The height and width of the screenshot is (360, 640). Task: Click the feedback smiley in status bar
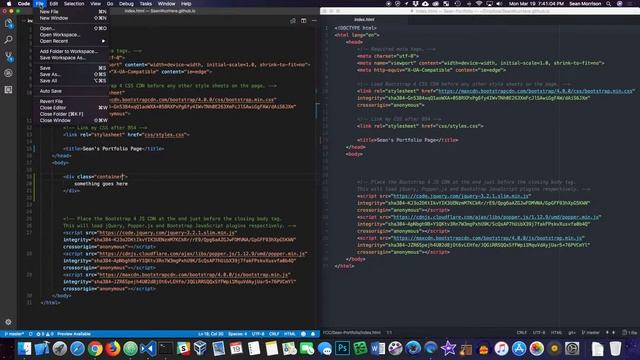303,334
